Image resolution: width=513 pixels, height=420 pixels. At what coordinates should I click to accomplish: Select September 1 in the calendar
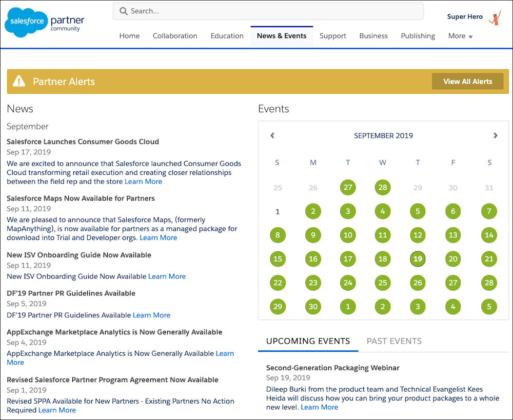[x=278, y=212]
